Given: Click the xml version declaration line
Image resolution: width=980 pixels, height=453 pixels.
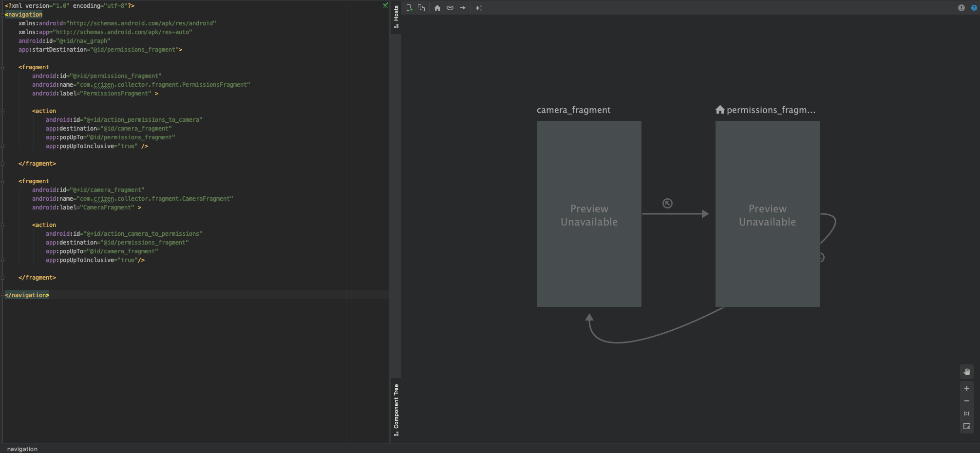Looking at the screenshot, I should click(70, 6).
